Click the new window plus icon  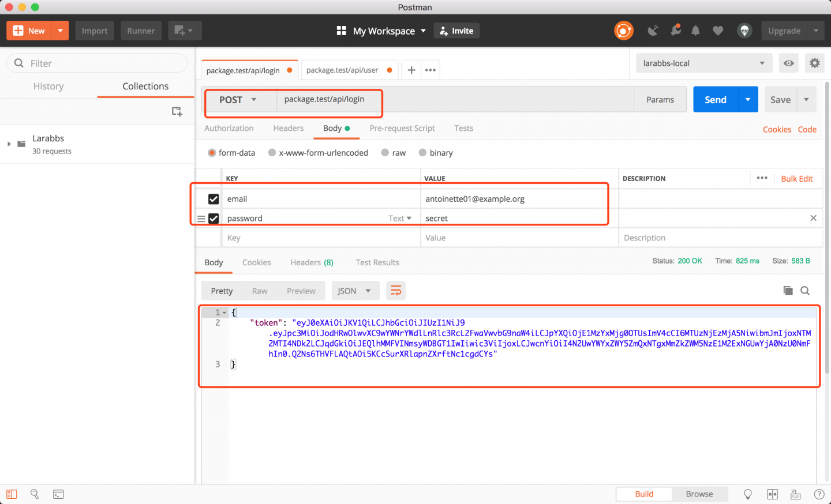[x=185, y=31]
